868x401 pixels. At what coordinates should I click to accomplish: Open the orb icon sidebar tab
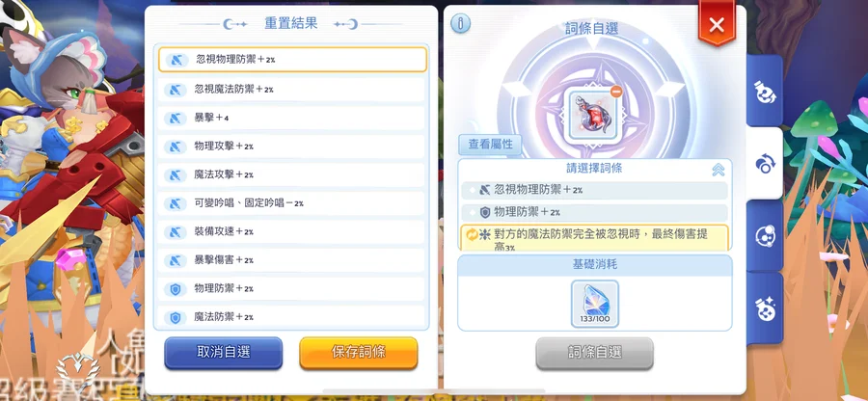765,236
